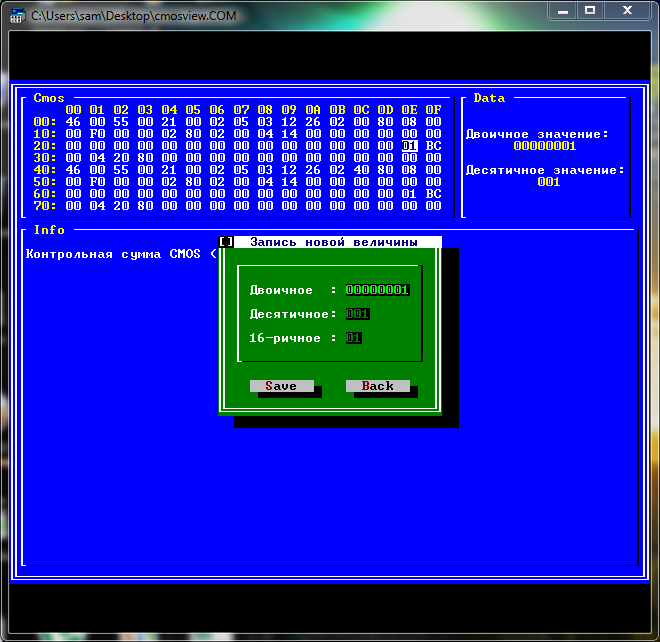Screen dimensions: 660x642
Task: Click row label 70: in Cmos table
Action: [45, 206]
